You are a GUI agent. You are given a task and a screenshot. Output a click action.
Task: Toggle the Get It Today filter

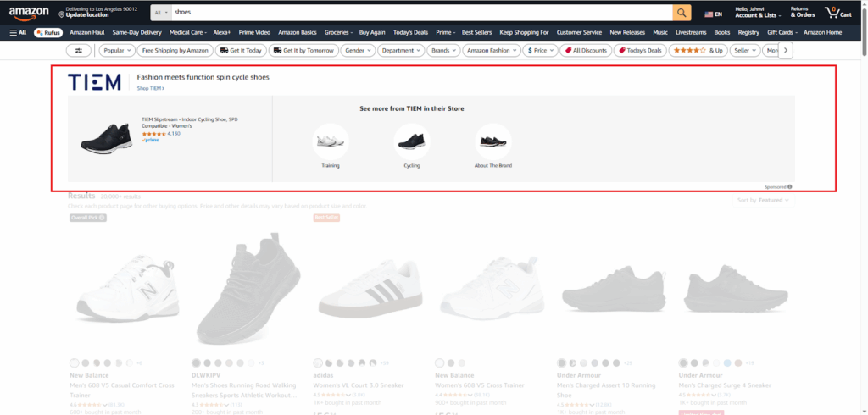pos(240,50)
